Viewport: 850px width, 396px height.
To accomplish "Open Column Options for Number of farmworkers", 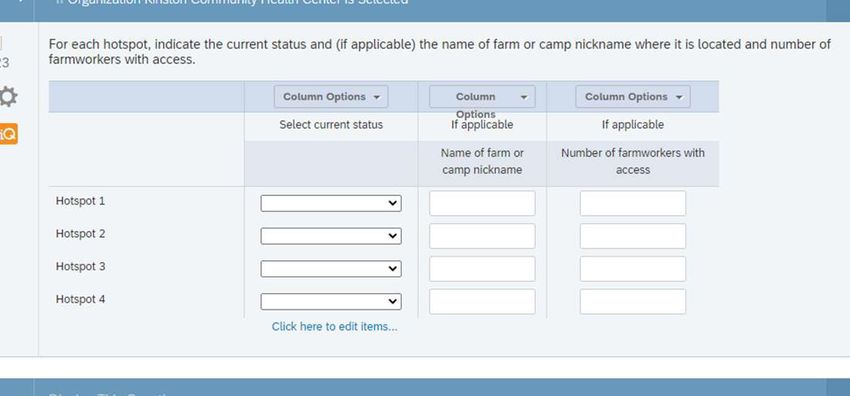I will tap(633, 96).
